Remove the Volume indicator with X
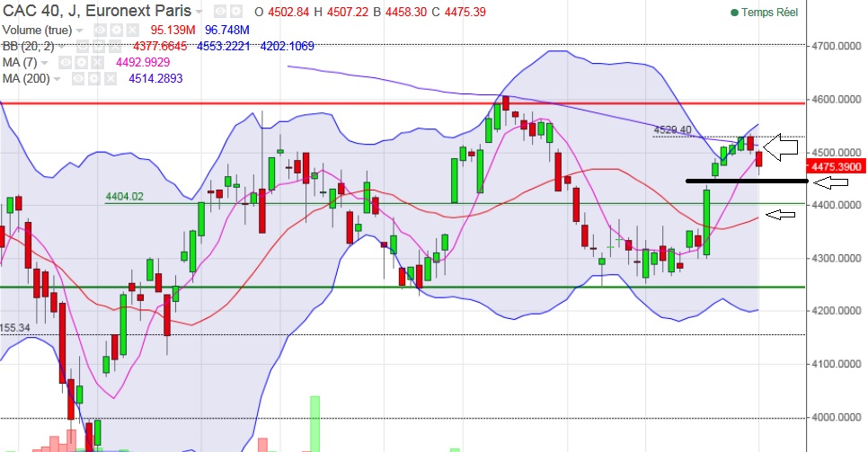Image resolution: width=868 pixels, height=452 pixels. (132, 30)
